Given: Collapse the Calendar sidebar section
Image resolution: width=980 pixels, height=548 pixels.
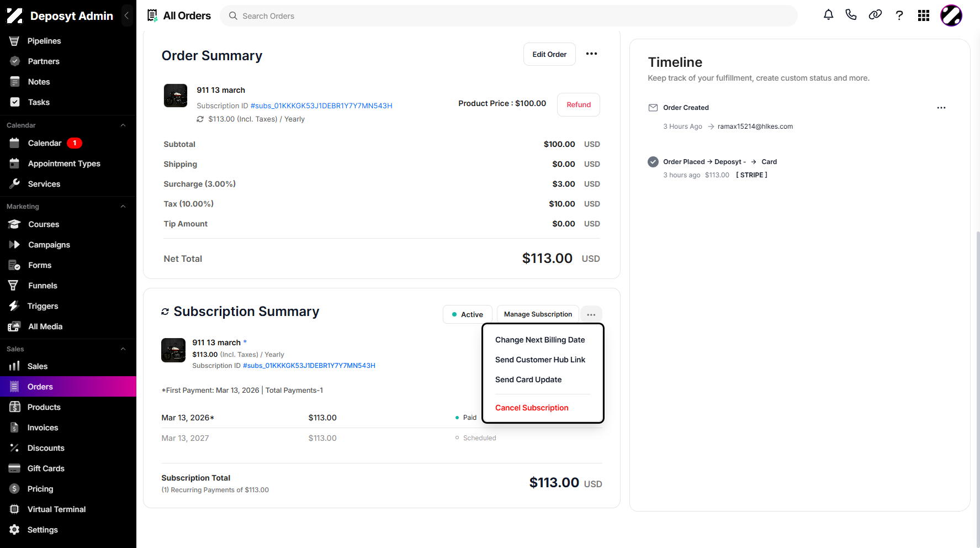Looking at the screenshot, I should pyautogui.click(x=123, y=125).
